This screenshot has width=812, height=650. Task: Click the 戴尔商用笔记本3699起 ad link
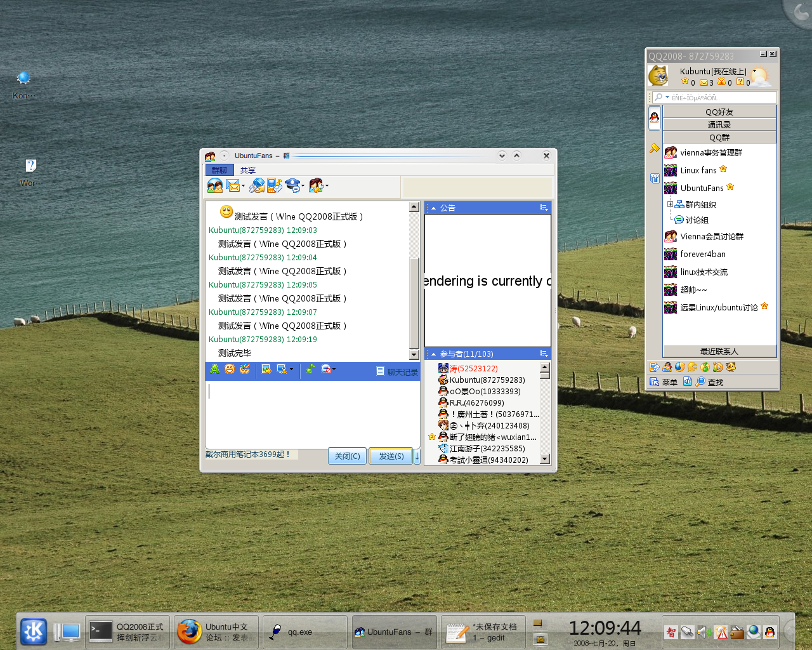[x=247, y=454]
